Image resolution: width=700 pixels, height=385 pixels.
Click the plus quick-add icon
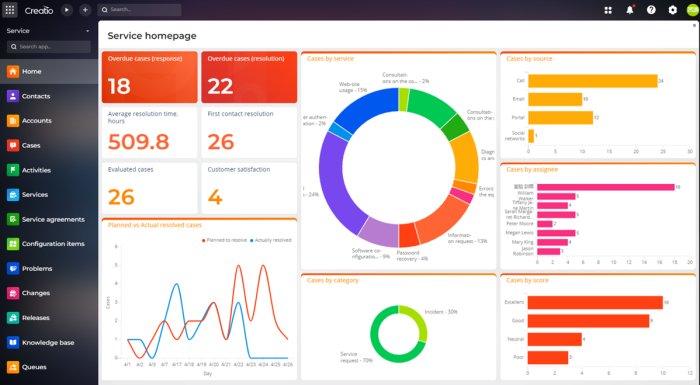pyautogui.click(x=85, y=9)
